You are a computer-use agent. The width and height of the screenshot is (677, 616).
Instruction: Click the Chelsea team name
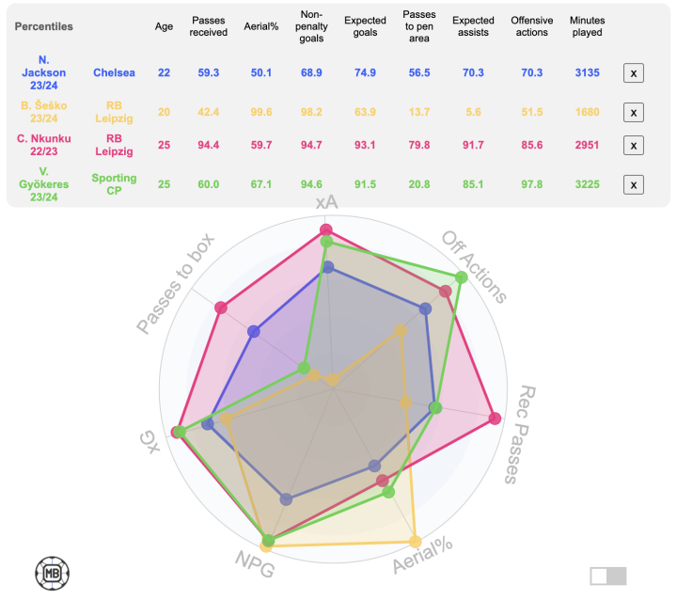click(114, 72)
